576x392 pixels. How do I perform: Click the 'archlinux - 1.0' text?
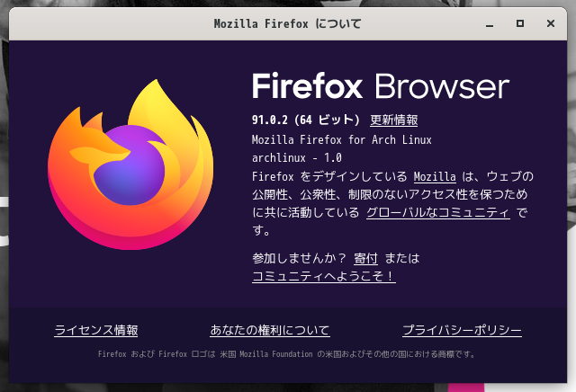pos(297,158)
